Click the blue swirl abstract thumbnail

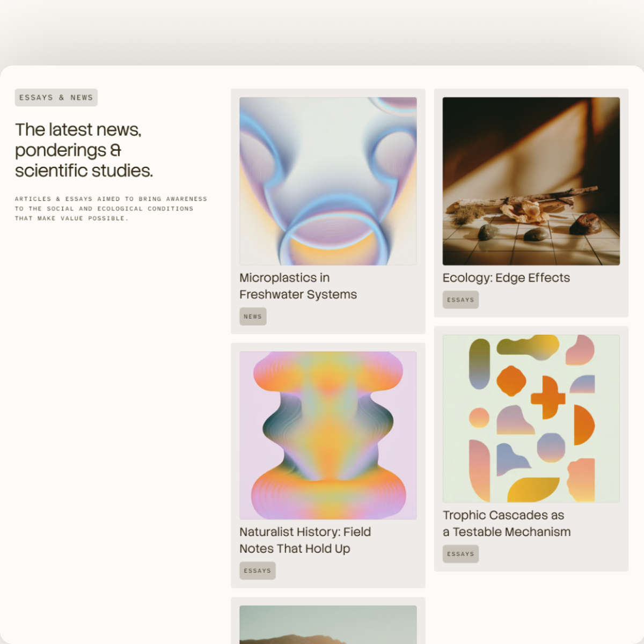tap(328, 181)
